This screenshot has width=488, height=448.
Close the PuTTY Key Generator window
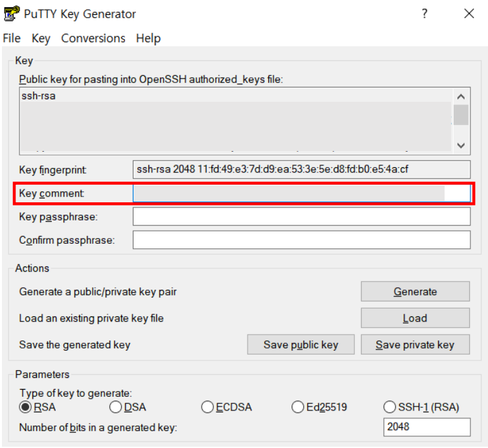coord(469,14)
